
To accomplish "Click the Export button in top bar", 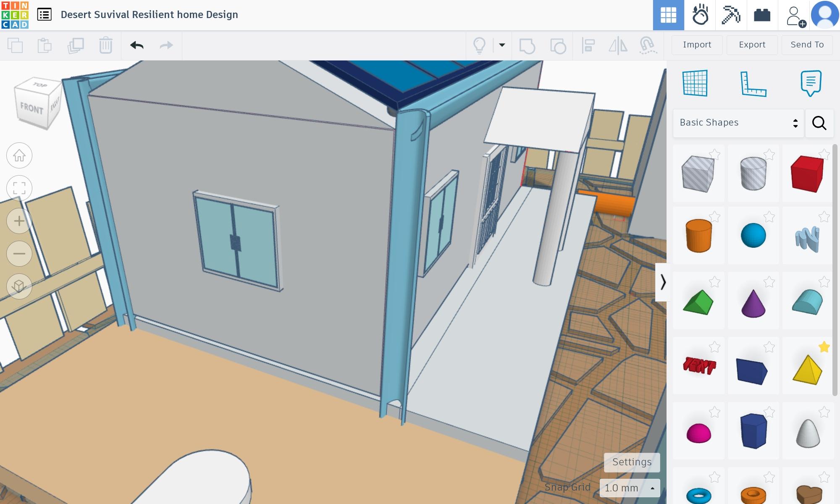I will [x=751, y=45].
